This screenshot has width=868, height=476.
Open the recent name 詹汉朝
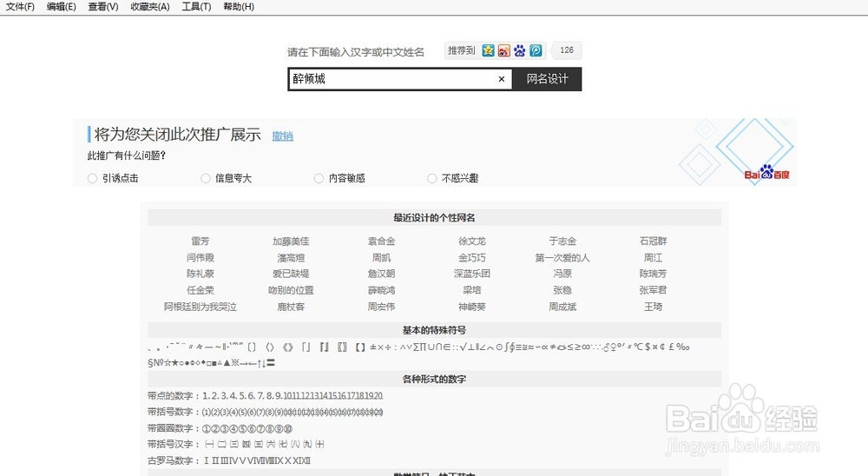coord(381,274)
